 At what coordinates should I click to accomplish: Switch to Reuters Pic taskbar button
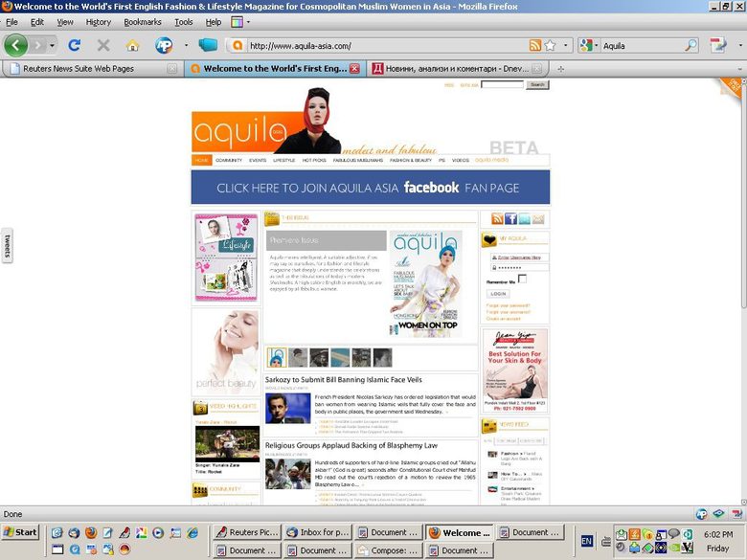pos(247,532)
